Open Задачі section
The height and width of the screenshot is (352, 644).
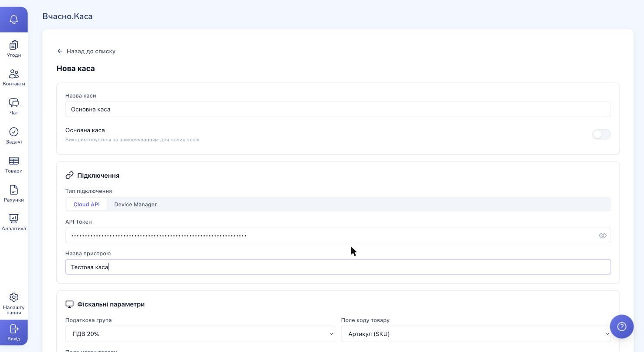(x=14, y=136)
